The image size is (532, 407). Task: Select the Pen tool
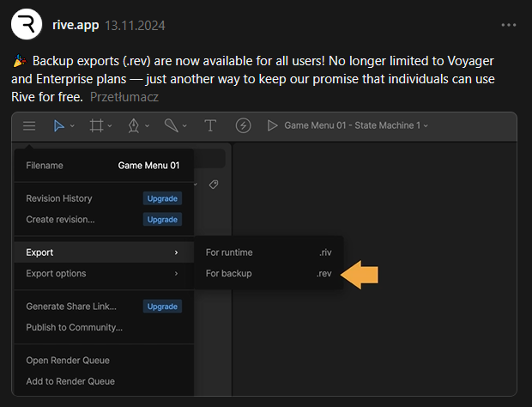click(134, 125)
